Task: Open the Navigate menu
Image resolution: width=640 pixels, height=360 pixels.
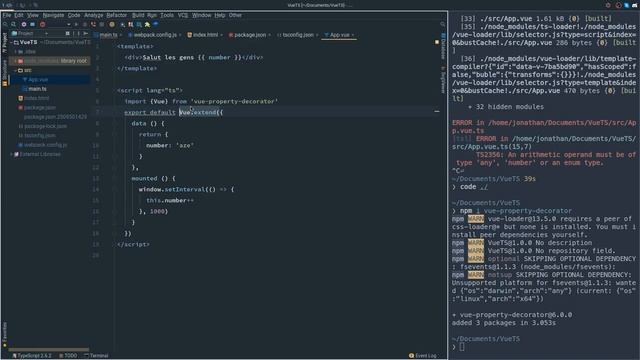Action: (53, 15)
